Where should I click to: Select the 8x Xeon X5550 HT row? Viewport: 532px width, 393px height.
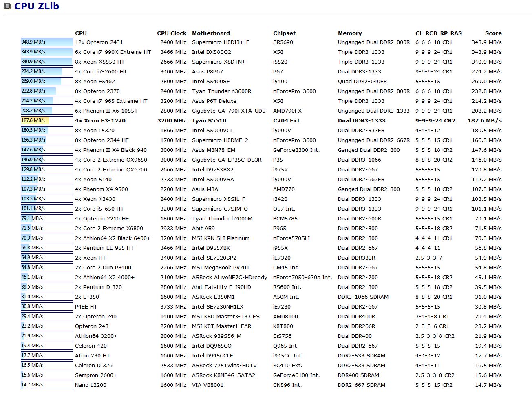100,62
